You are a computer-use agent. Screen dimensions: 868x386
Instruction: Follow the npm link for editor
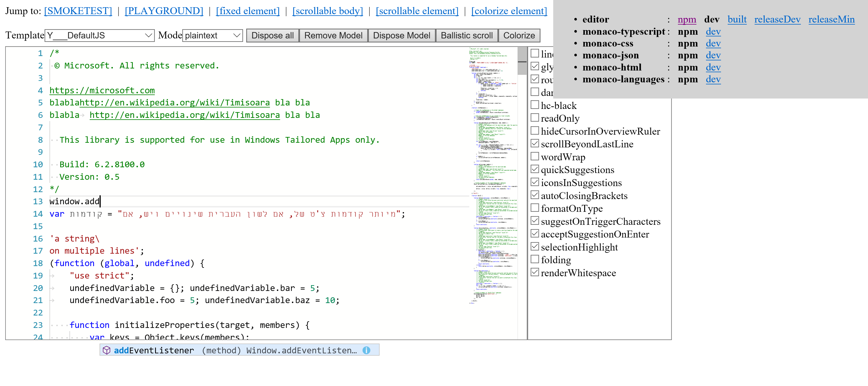tap(687, 19)
